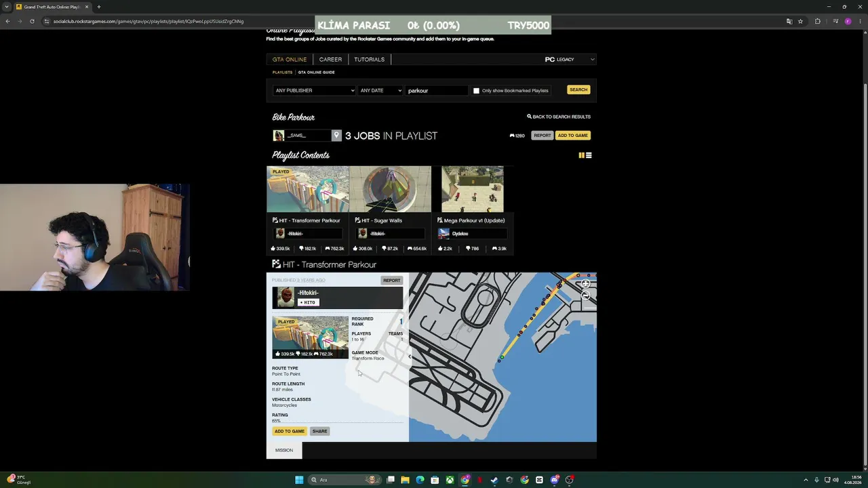
Task: Open HIT - Sugar Walls job title
Action: [382, 220]
